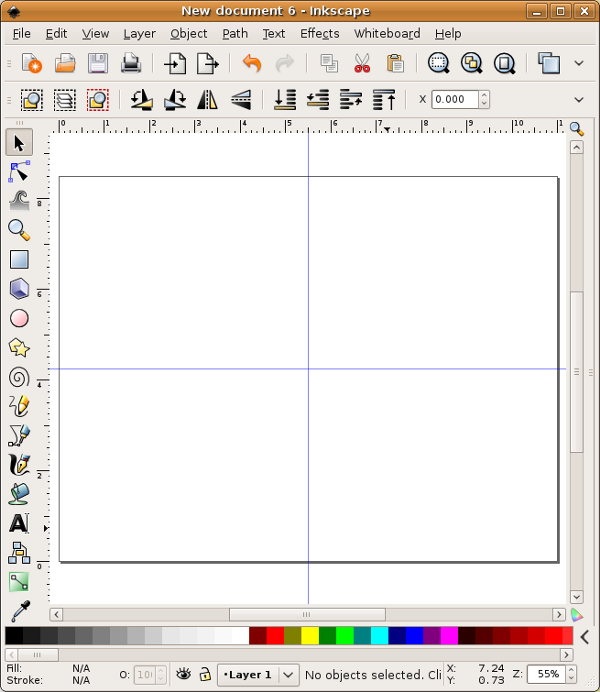Select the Text tool
This screenshot has height=692, width=600.
(19, 522)
